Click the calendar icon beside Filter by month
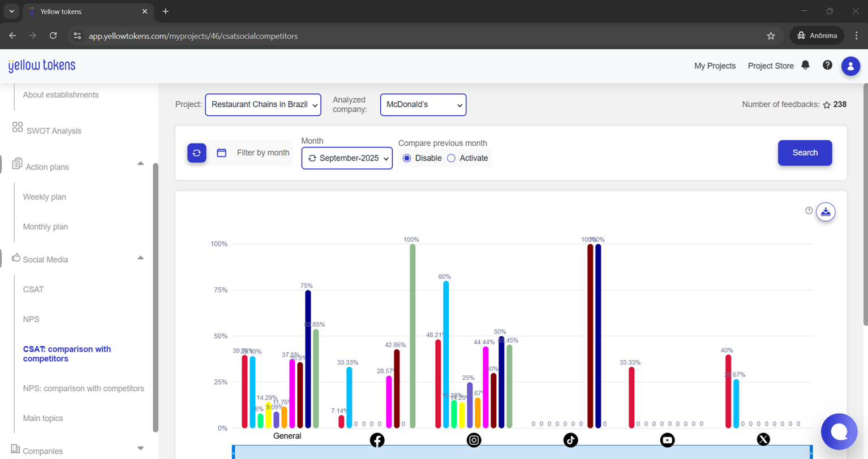Viewport: 868px width, 459px height. [x=222, y=153]
